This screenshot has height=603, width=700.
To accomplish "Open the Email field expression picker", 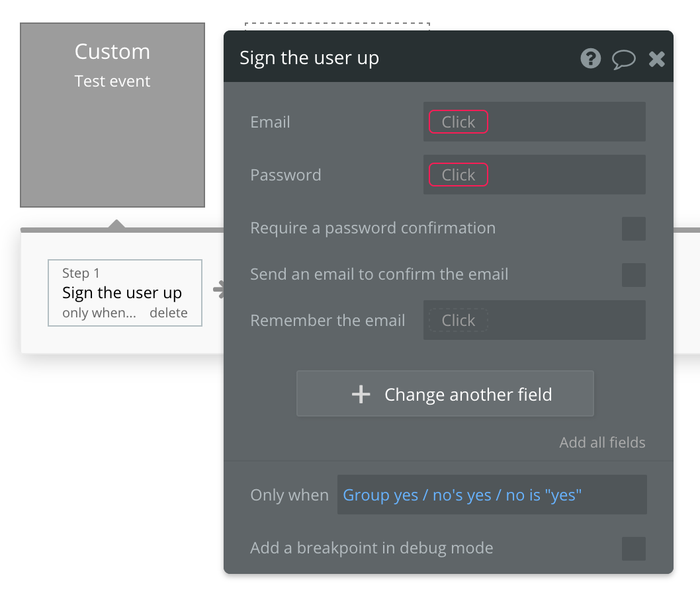I will click(x=459, y=122).
